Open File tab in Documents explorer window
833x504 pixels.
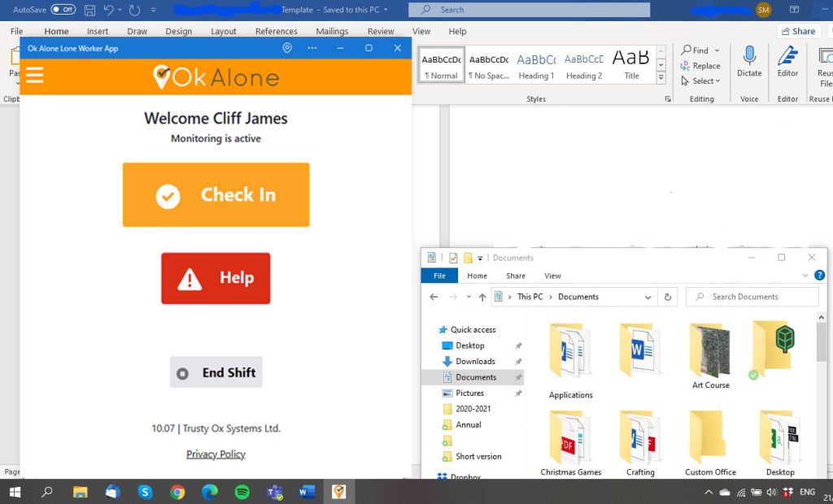click(439, 276)
